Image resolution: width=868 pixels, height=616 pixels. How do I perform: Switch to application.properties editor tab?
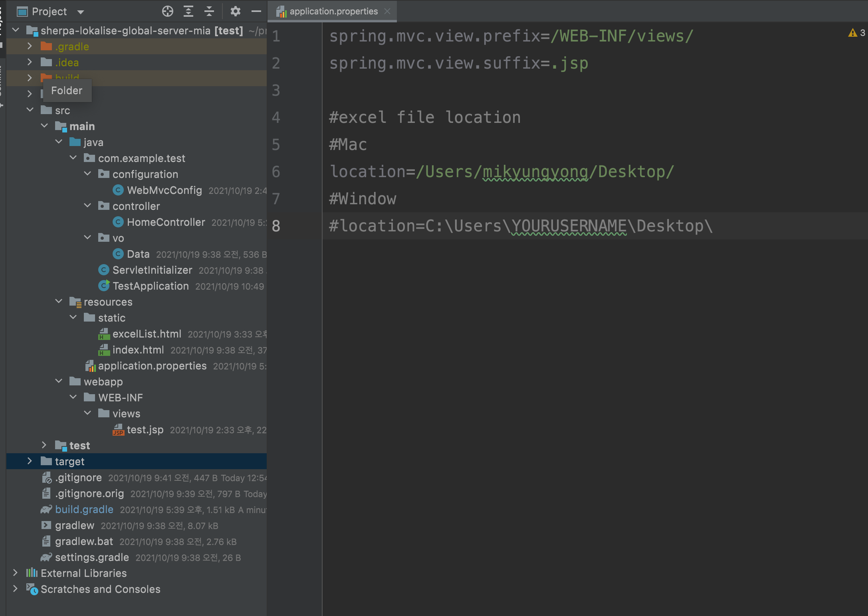[333, 11]
